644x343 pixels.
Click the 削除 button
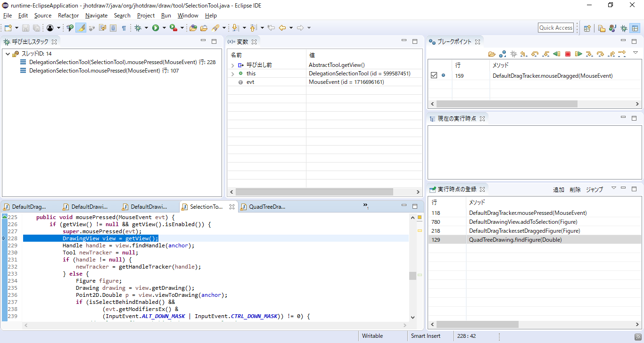tap(575, 189)
